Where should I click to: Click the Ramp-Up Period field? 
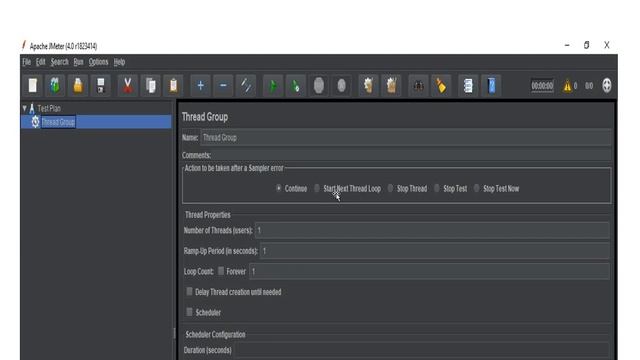coord(435,251)
